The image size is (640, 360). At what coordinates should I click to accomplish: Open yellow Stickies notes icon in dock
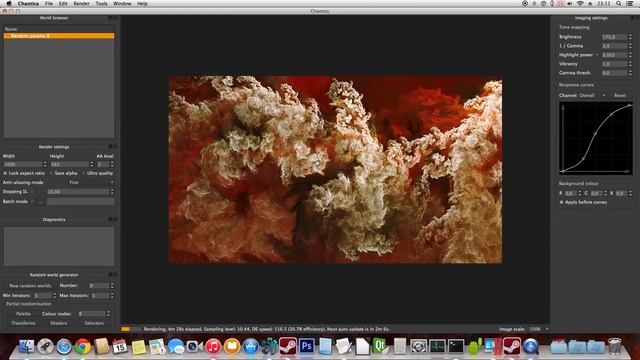point(139,347)
